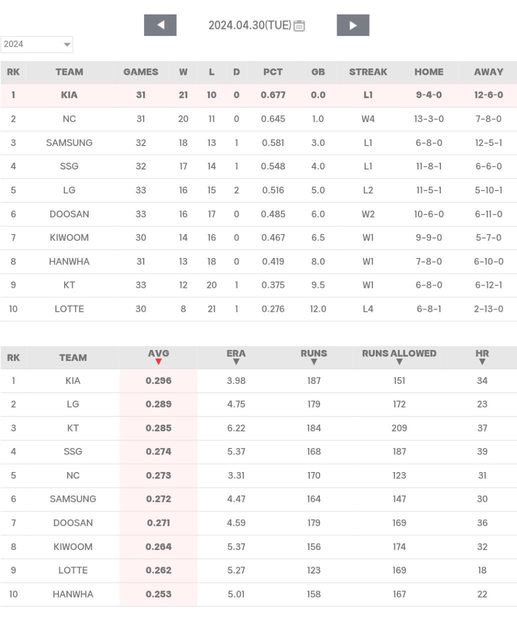Open the calendar date picker icon
517x640 pixels.
(x=299, y=26)
